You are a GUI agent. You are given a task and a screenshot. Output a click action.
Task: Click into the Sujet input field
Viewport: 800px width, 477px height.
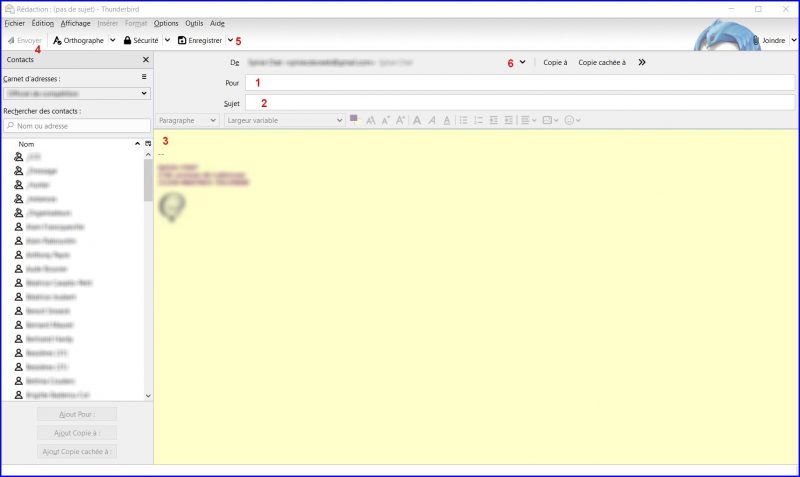tap(520, 102)
